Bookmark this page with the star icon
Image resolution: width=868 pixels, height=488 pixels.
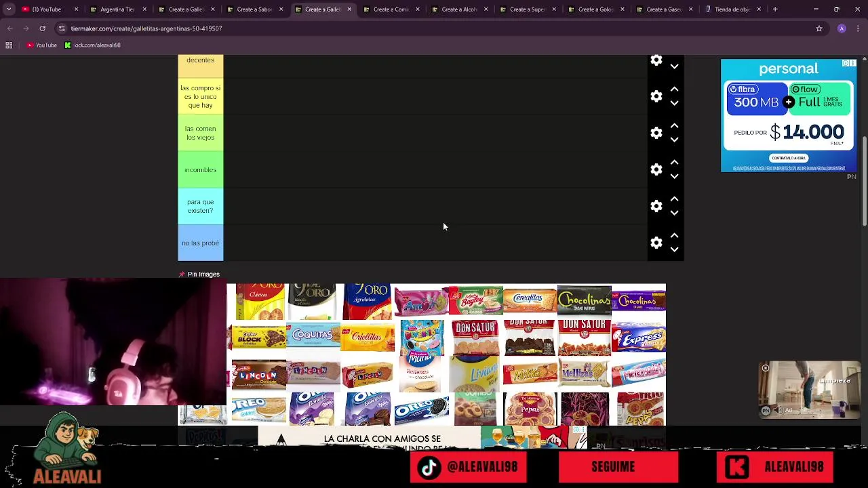819,28
